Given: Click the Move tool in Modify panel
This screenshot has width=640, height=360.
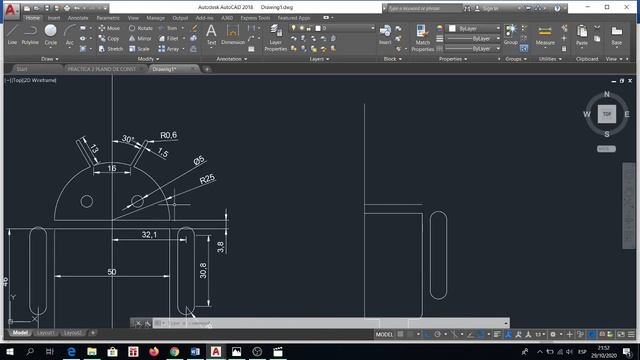Looking at the screenshot, I should [x=109, y=28].
